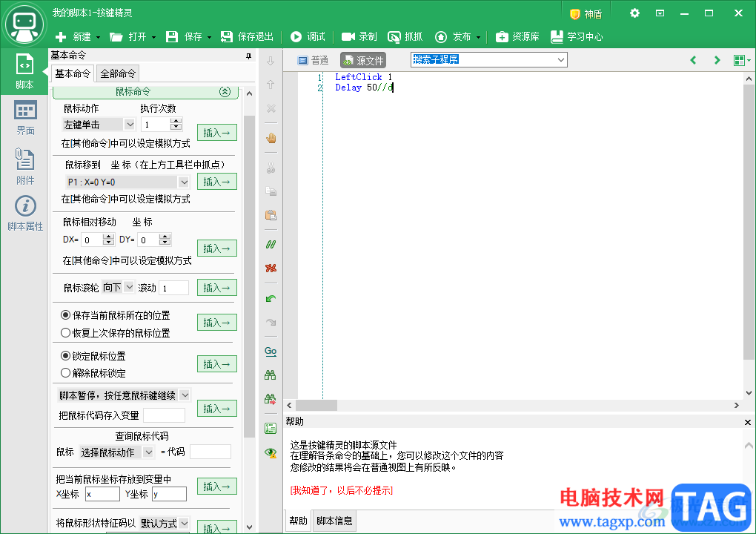
Task: Insert the 鼠标相对移动 relative move command
Action: pyautogui.click(x=217, y=248)
